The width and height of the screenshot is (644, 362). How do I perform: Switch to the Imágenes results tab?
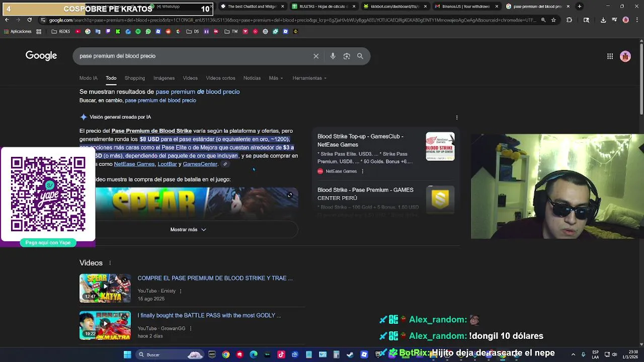164,78
